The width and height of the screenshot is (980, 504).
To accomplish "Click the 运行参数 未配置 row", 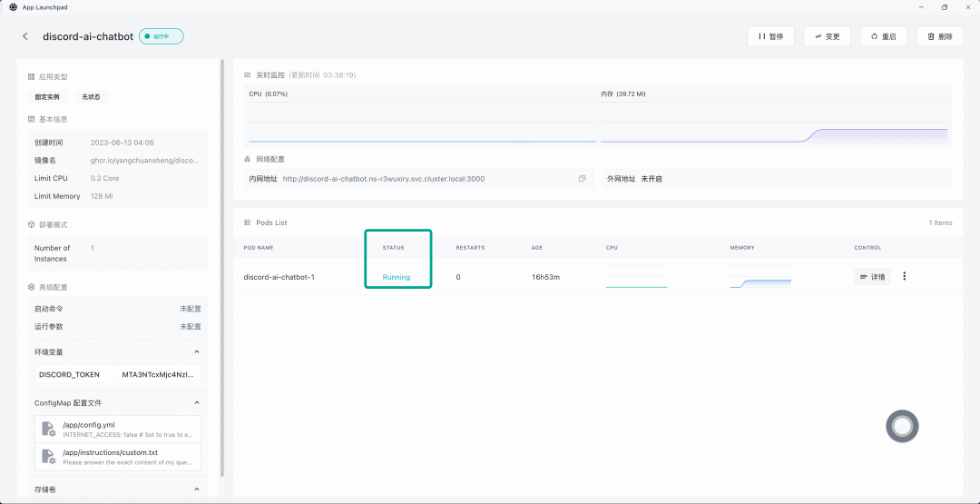I will 117,326.
